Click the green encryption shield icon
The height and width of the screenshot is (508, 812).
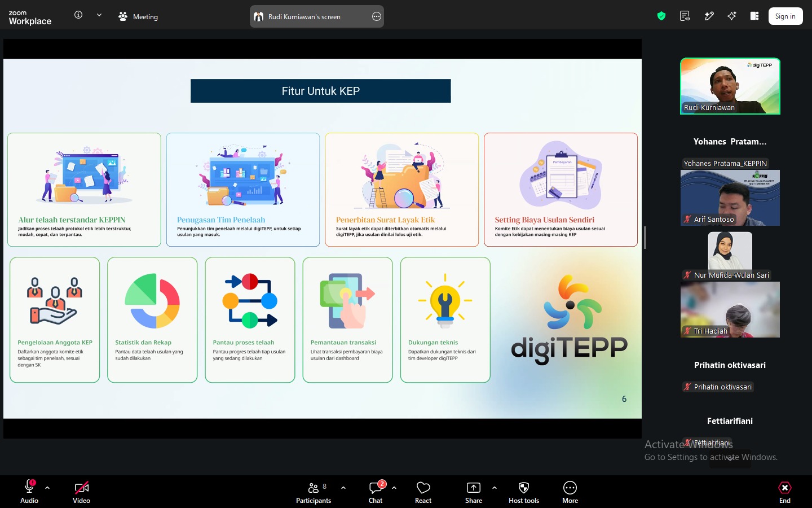click(x=661, y=16)
